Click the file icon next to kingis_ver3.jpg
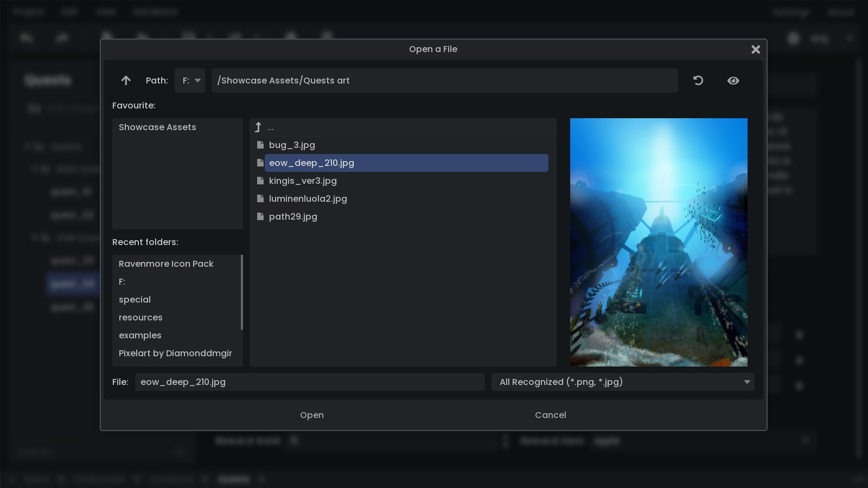868x488 pixels. coord(260,181)
